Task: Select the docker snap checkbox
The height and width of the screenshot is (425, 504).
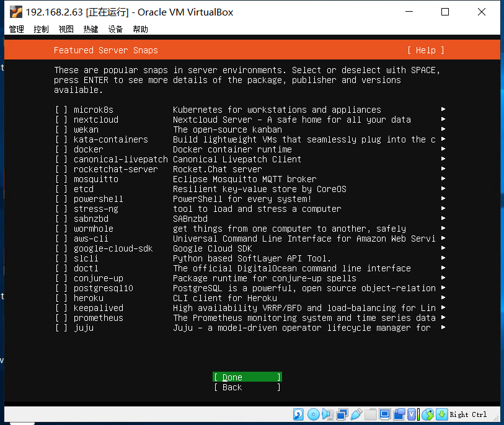Action: (x=61, y=149)
